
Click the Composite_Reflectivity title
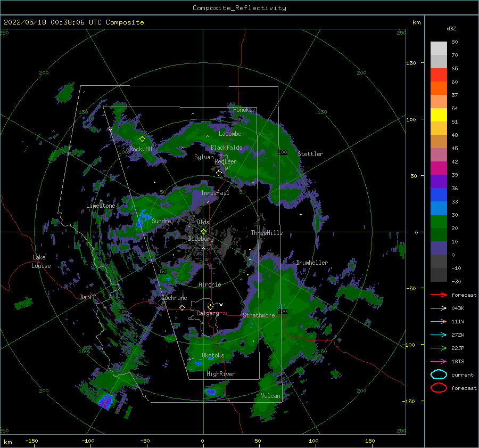(240, 8)
